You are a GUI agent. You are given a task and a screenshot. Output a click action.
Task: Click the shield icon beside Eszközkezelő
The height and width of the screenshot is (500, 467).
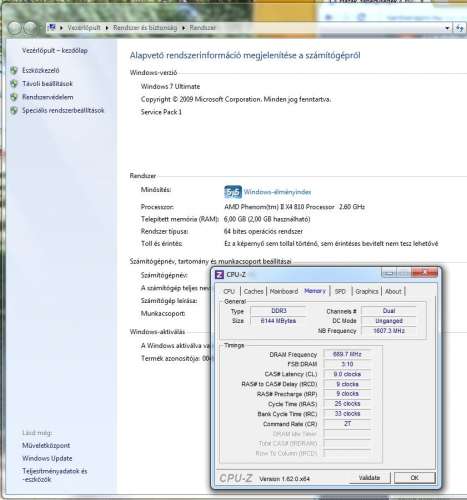[x=14, y=70]
